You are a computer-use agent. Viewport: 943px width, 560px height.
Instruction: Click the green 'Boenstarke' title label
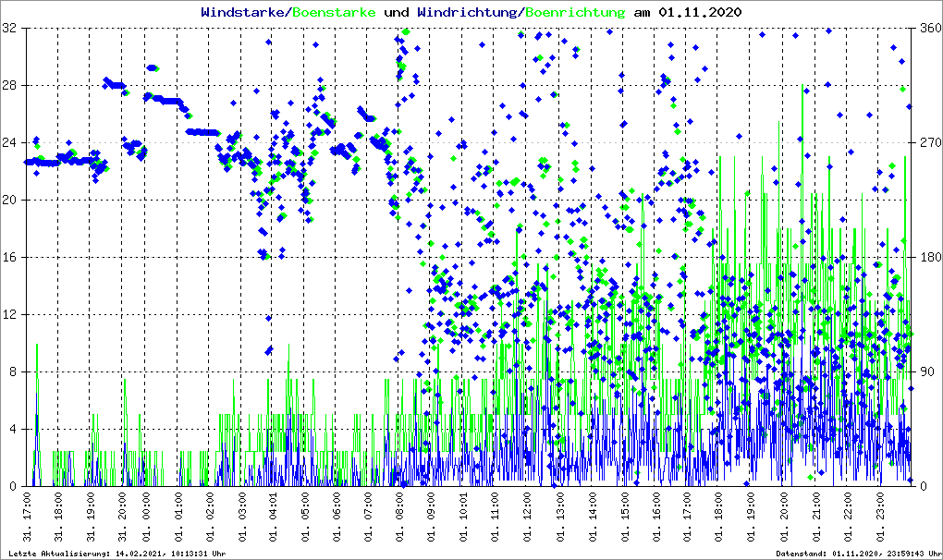coord(334,13)
